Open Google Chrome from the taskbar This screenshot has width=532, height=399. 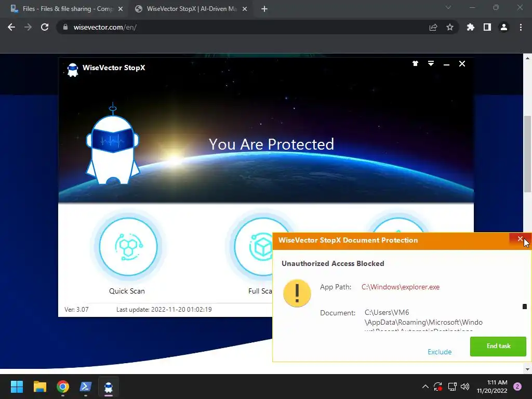[63, 387]
